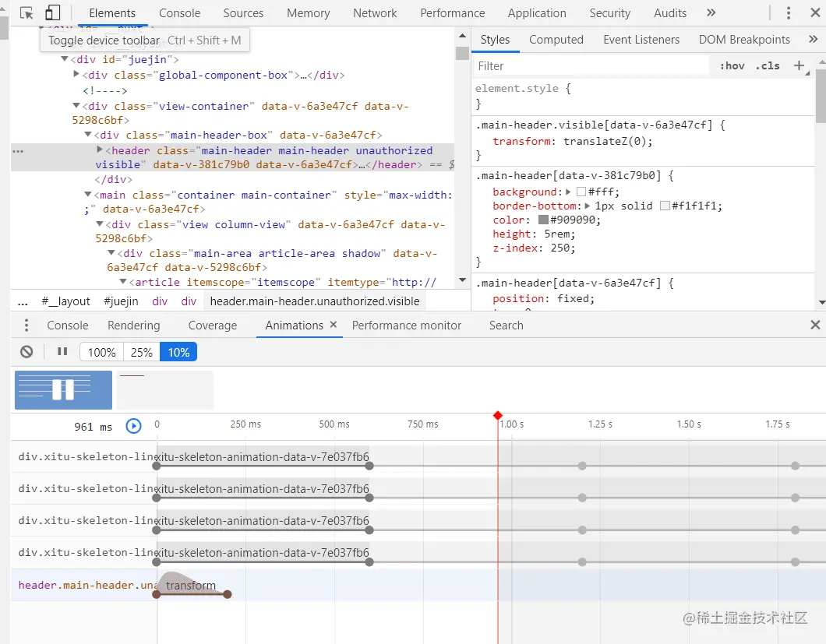Select the #__layout breadcrumb
This screenshot has height=644, width=826.
[66, 301]
